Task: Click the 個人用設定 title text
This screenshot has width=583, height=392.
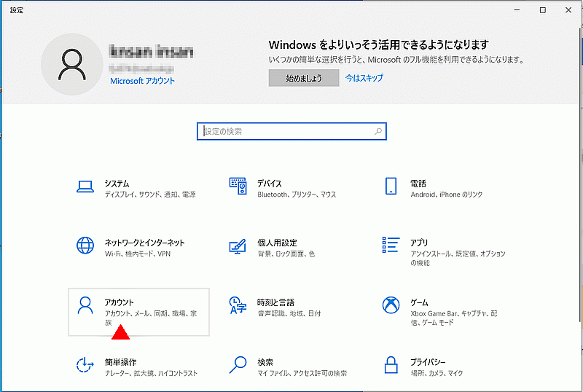Action: [278, 243]
